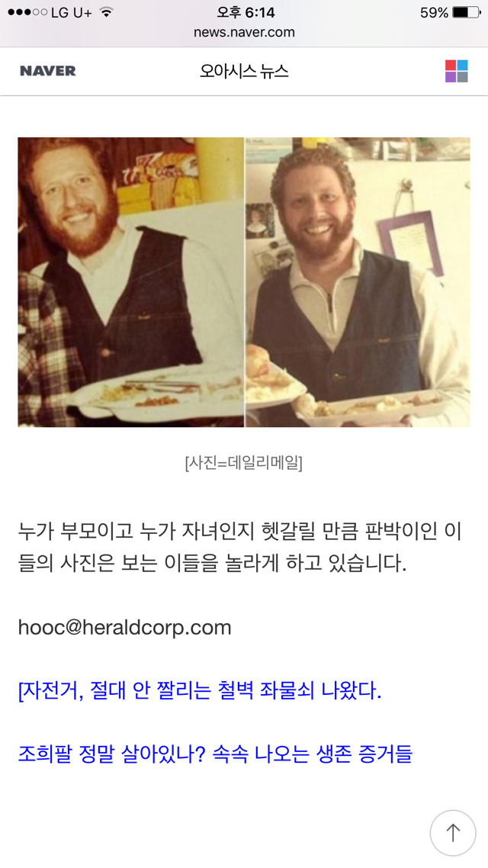Tap the Wi-Fi status icon
This screenshot has width=488, height=868.
106,12
